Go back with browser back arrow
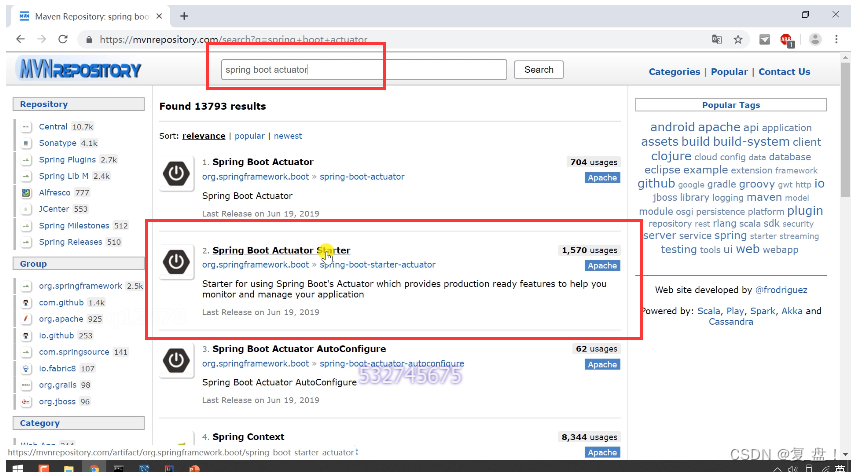 click(x=21, y=39)
